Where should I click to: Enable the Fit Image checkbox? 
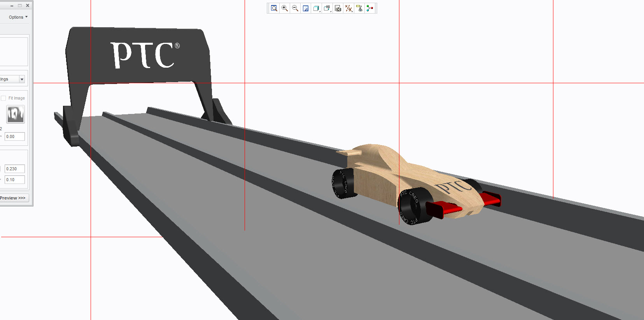pos(3,98)
